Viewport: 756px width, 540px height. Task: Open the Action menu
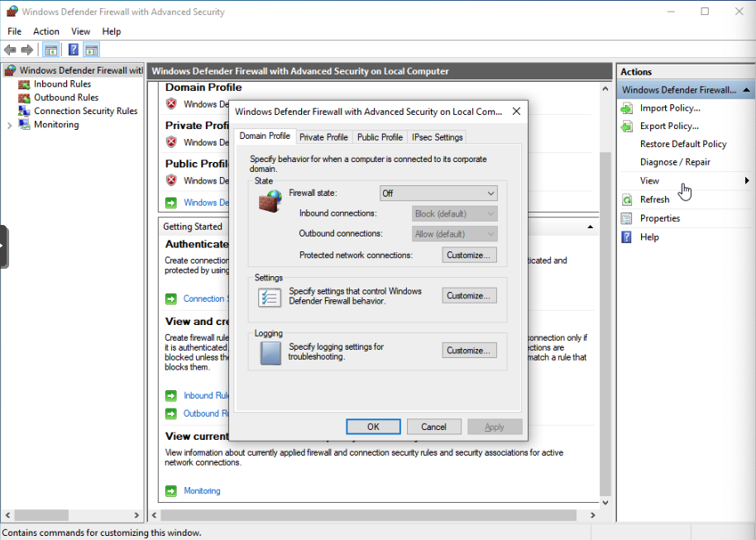[x=45, y=31]
